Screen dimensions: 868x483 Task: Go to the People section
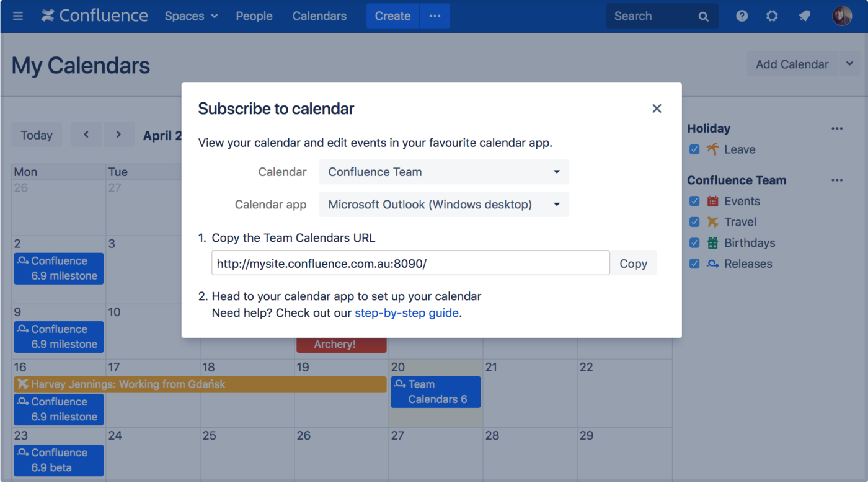[254, 16]
